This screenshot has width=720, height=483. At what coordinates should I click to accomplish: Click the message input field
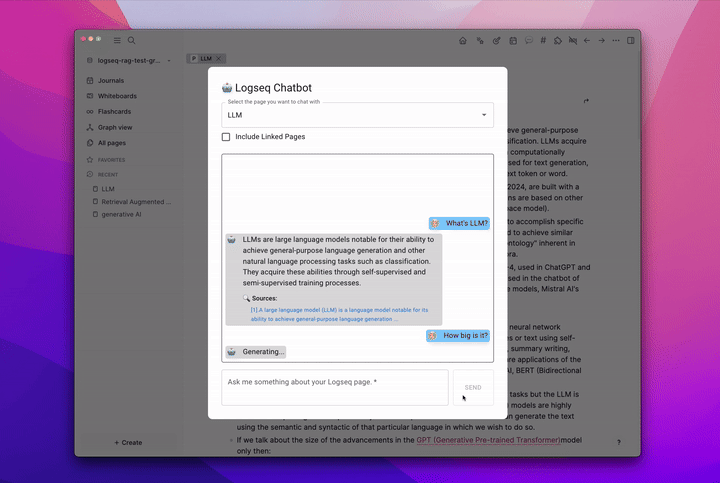point(335,388)
